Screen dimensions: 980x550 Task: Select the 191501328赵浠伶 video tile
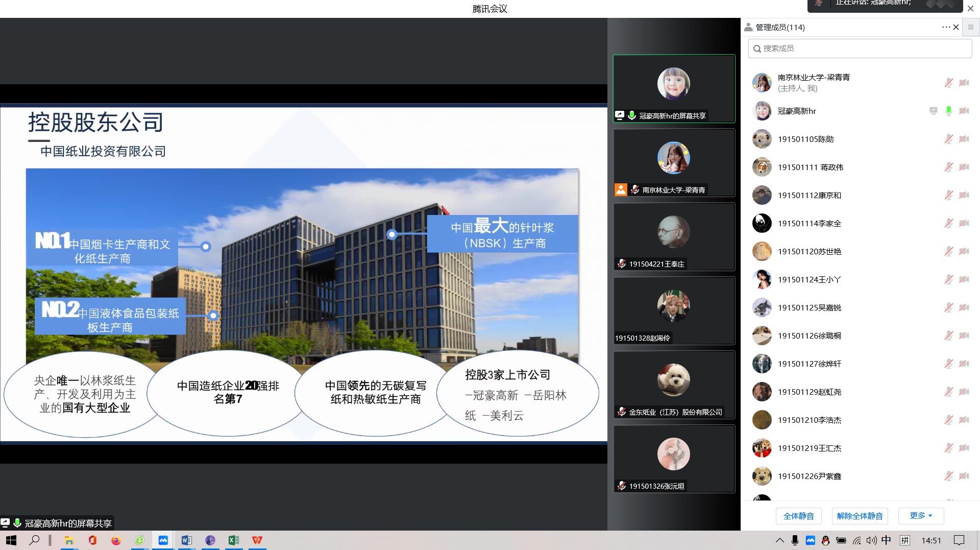pos(674,310)
